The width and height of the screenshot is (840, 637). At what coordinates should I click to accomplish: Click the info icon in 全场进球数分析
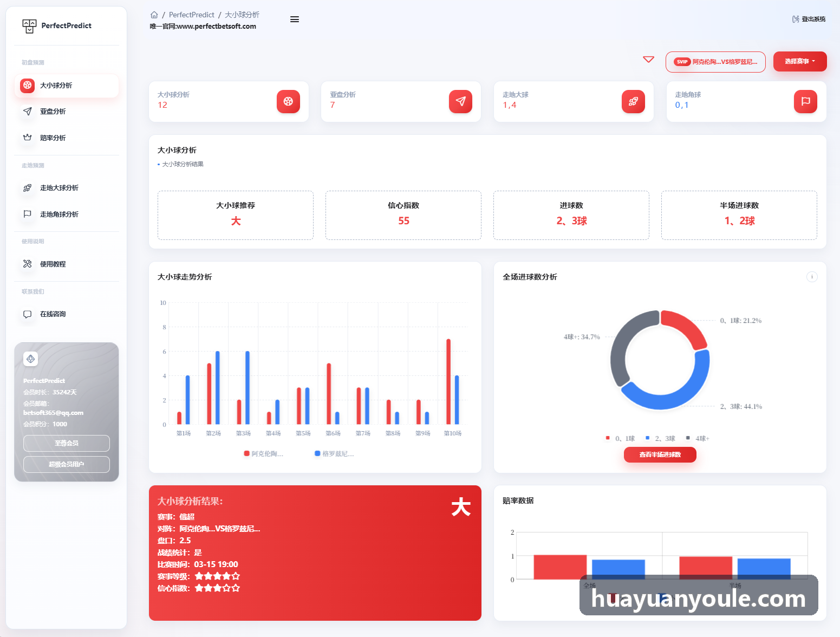pyautogui.click(x=812, y=277)
